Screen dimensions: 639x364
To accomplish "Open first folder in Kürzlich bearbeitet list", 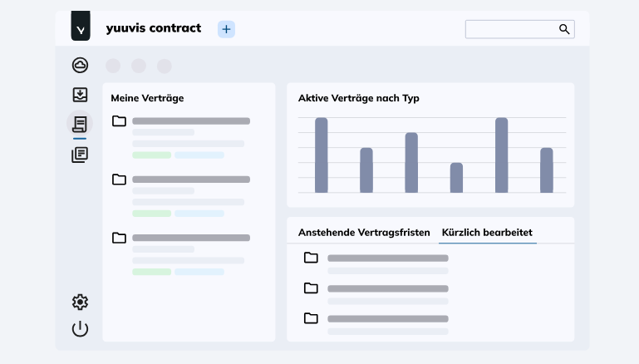I will pyautogui.click(x=311, y=258).
